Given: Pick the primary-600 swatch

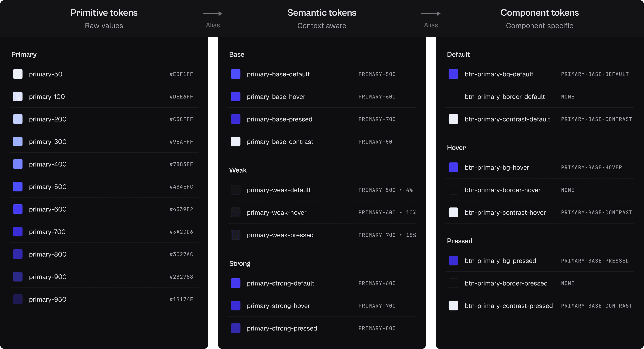Looking at the screenshot, I should [x=18, y=209].
